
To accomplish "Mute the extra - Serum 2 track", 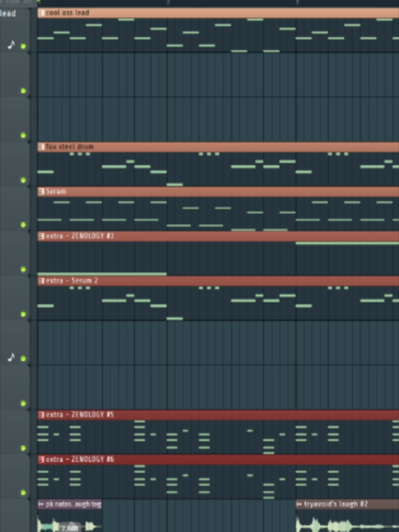I will (23, 314).
